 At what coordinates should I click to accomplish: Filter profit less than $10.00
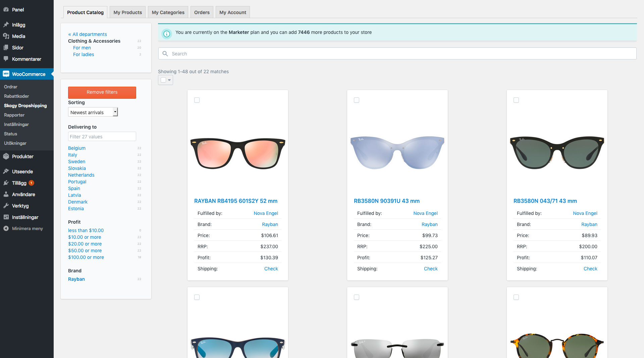point(86,230)
